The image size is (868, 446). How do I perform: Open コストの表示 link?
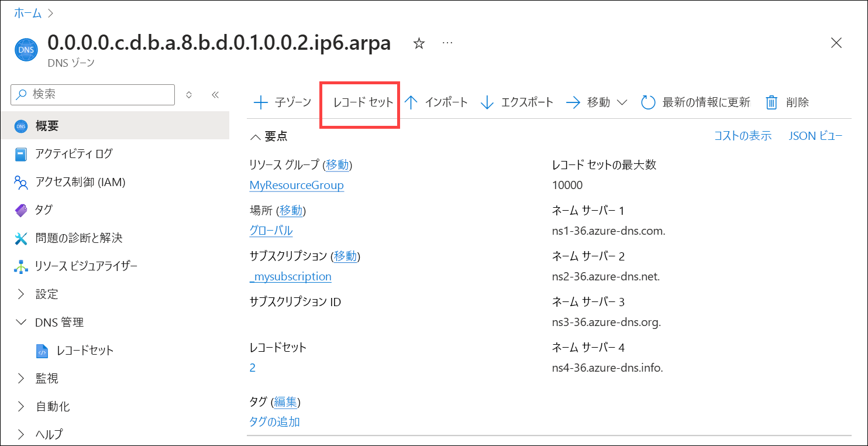(x=743, y=136)
